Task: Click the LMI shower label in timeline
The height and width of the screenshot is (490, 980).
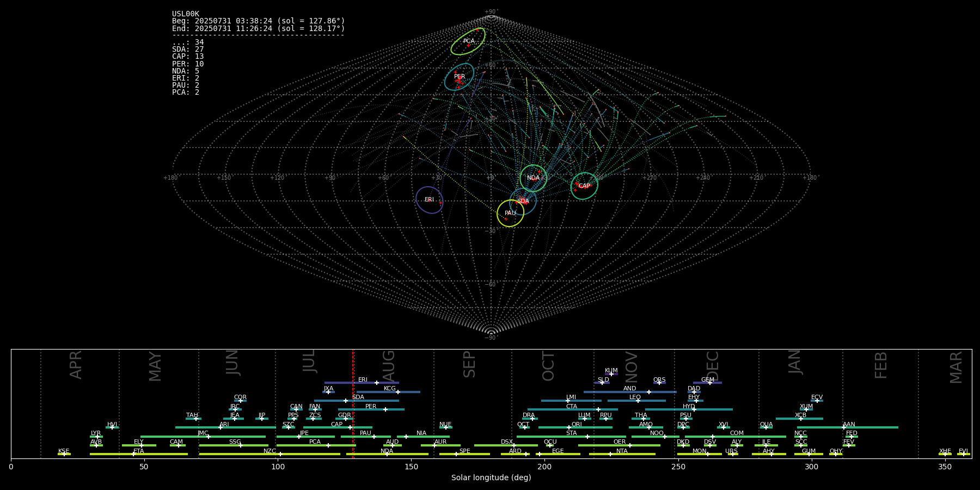Action: pyautogui.click(x=571, y=397)
